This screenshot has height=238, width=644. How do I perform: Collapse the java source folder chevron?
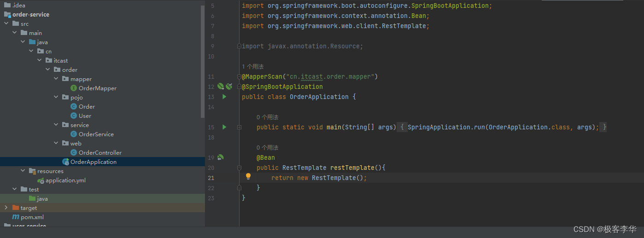pos(23,42)
